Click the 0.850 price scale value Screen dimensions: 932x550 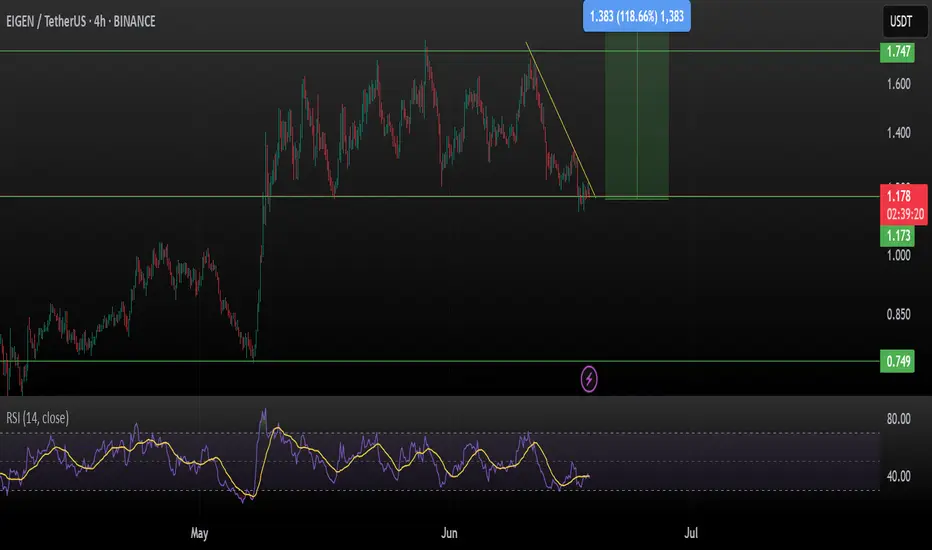pyautogui.click(x=898, y=314)
